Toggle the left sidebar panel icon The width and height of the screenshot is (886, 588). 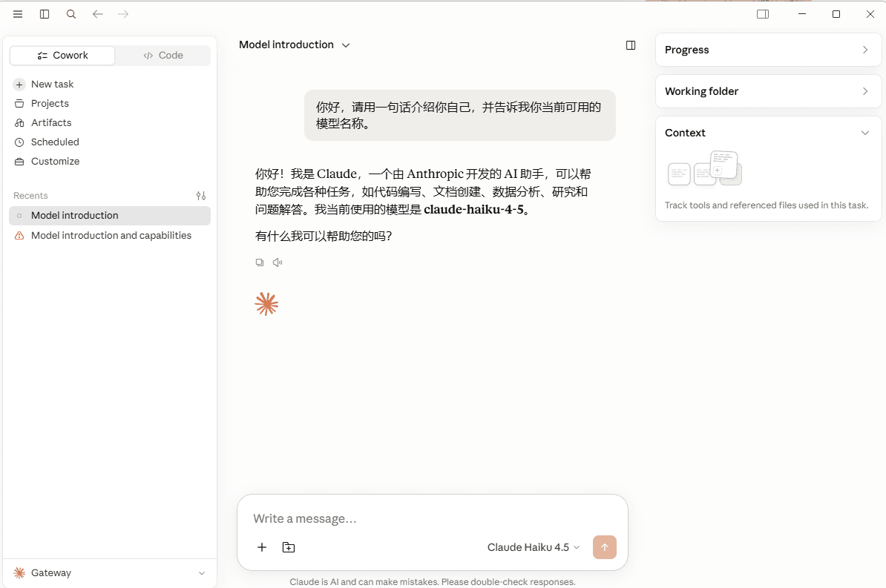(45, 14)
